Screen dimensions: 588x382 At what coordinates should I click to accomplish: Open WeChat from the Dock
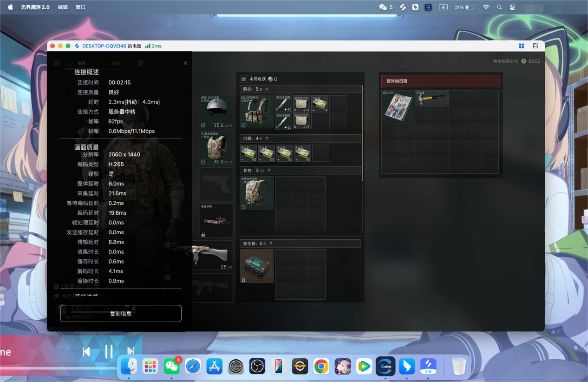pos(172,367)
